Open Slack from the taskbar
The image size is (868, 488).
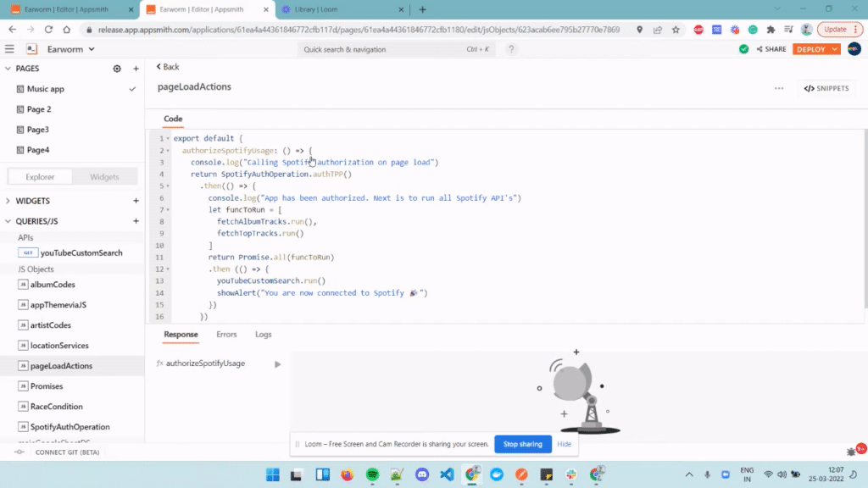pos(571,474)
